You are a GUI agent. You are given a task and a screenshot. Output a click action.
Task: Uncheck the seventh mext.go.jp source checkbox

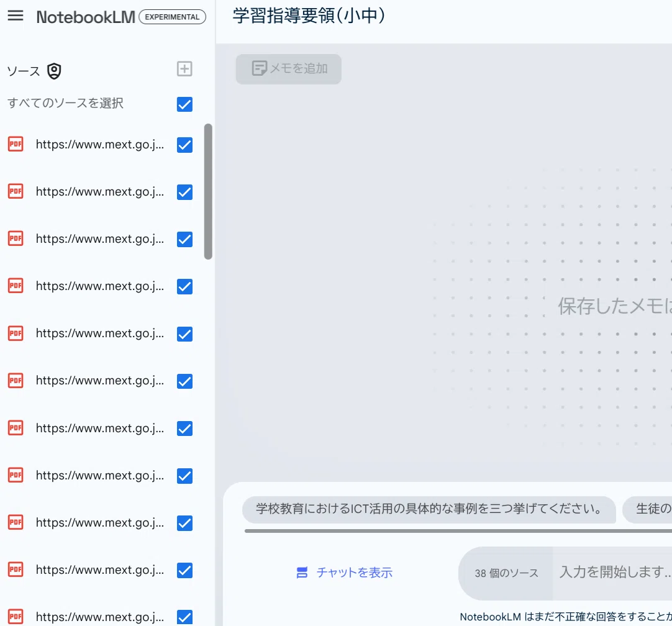tap(184, 429)
